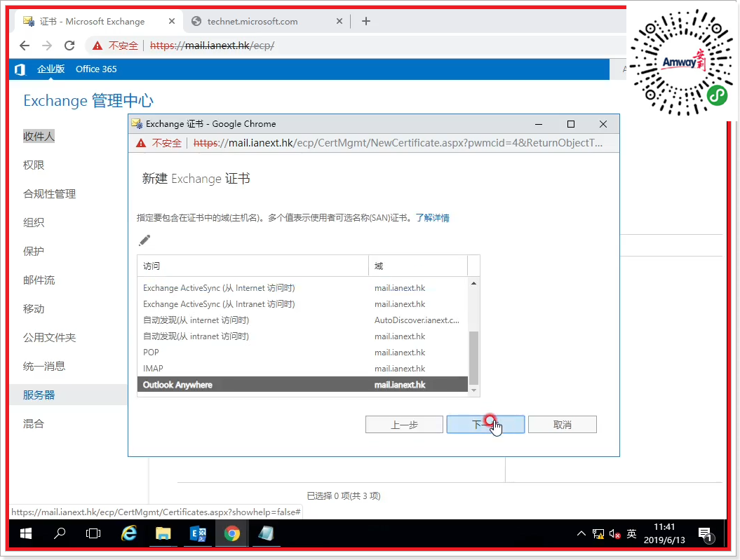Show hidden system tray icons

point(581,533)
